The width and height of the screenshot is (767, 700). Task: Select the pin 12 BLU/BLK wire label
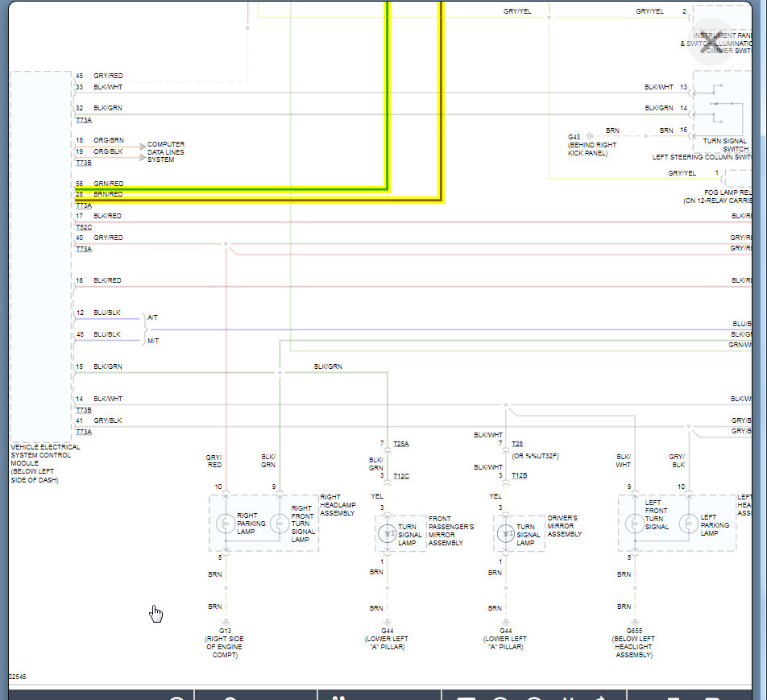pos(107,313)
